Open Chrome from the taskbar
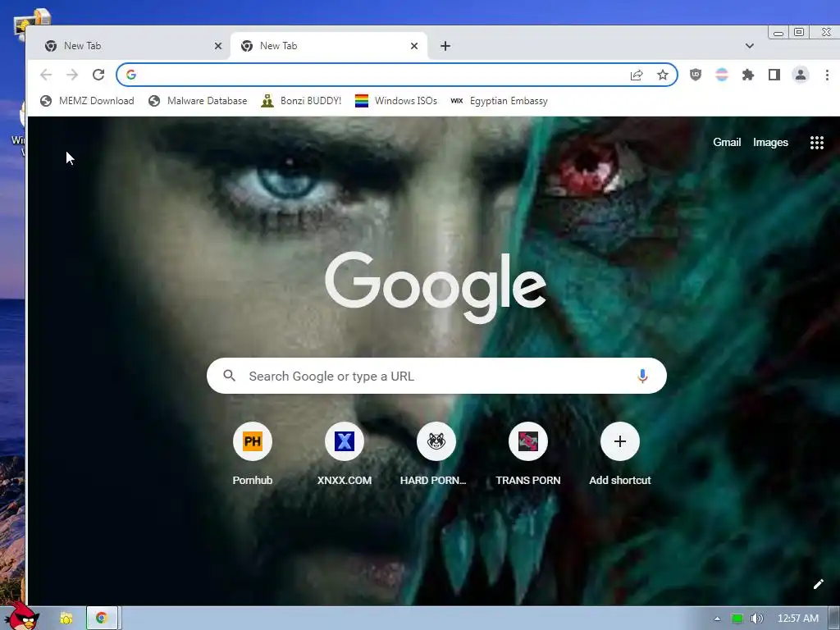This screenshot has width=840, height=630. pos(101,619)
